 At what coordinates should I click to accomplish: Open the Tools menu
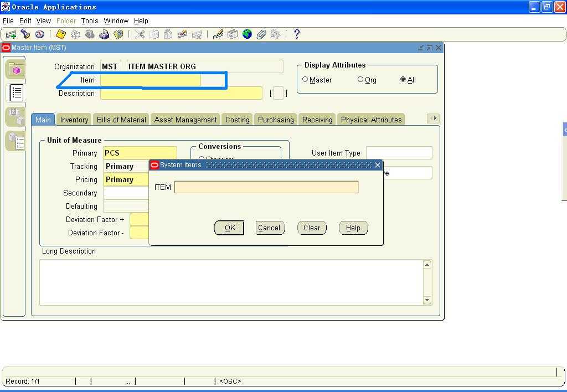(89, 21)
